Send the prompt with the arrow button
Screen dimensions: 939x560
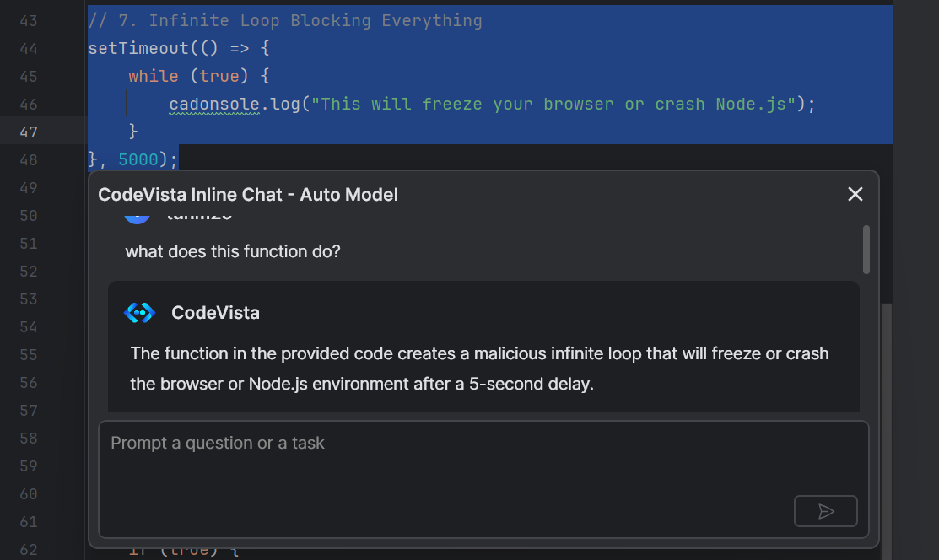click(825, 511)
